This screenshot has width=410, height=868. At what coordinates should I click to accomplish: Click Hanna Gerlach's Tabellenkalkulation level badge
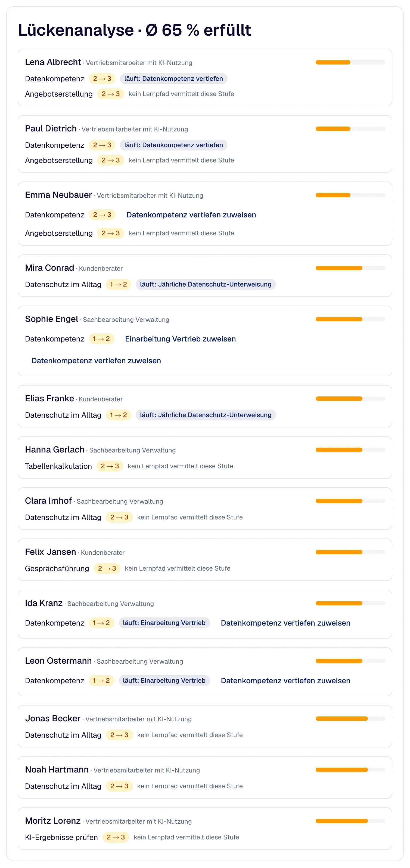pyautogui.click(x=110, y=466)
